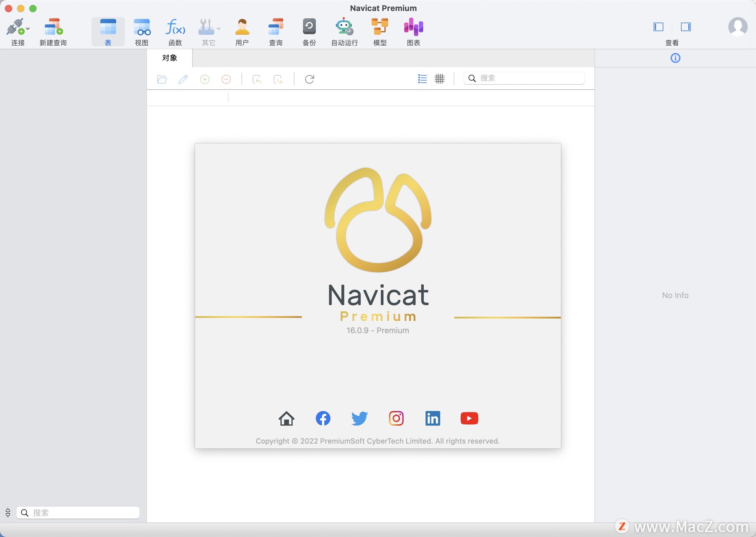This screenshot has height=537, width=756.
Task: Open the connection type dropdown arrow
Action: 28,29
